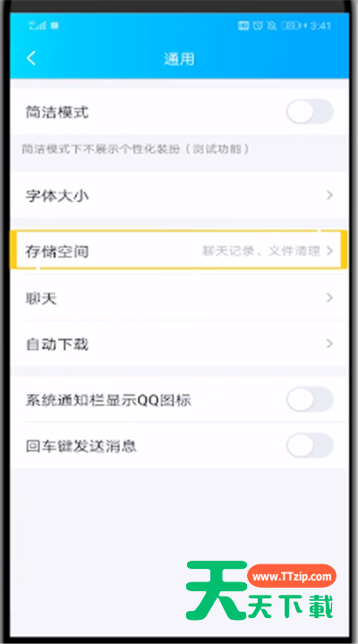Tap the HD status icon
Image resolution: width=358 pixels, height=644 pixels.
click(243, 25)
